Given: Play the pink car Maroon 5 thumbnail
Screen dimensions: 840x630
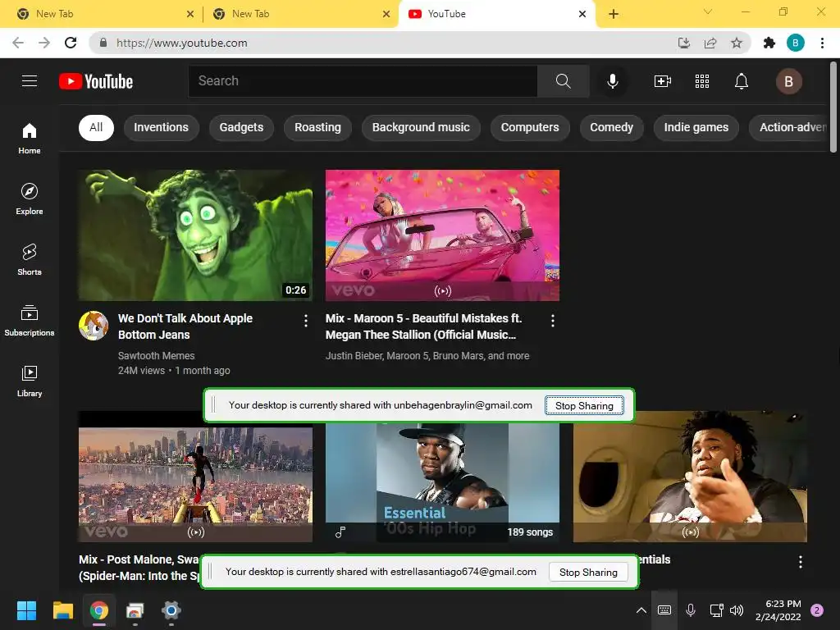Looking at the screenshot, I should point(442,235).
